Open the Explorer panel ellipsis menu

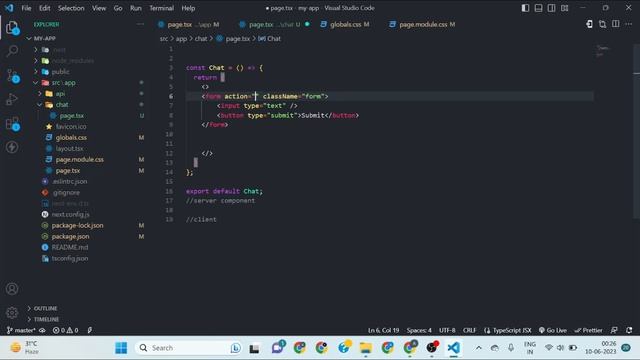coord(140,24)
